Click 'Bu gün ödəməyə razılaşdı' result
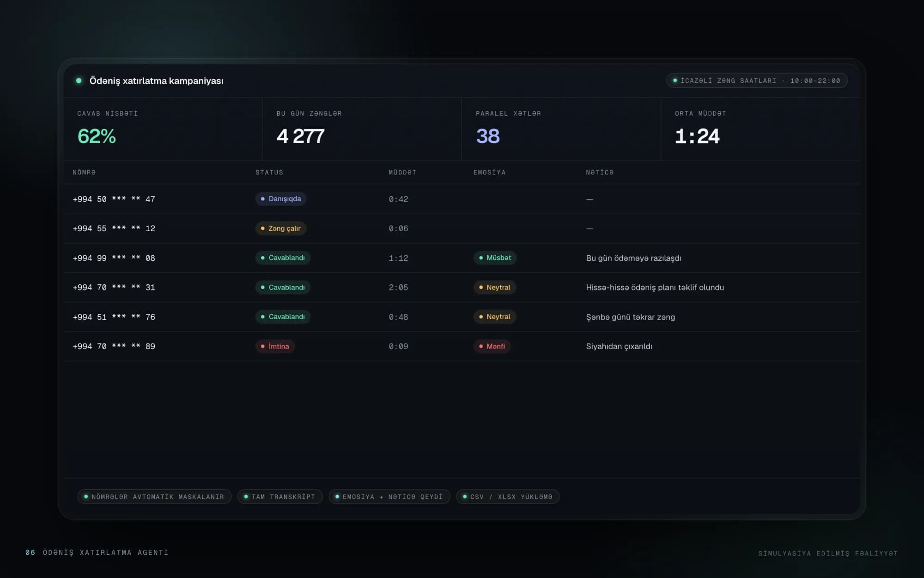The image size is (924, 578). coord(633,258)
